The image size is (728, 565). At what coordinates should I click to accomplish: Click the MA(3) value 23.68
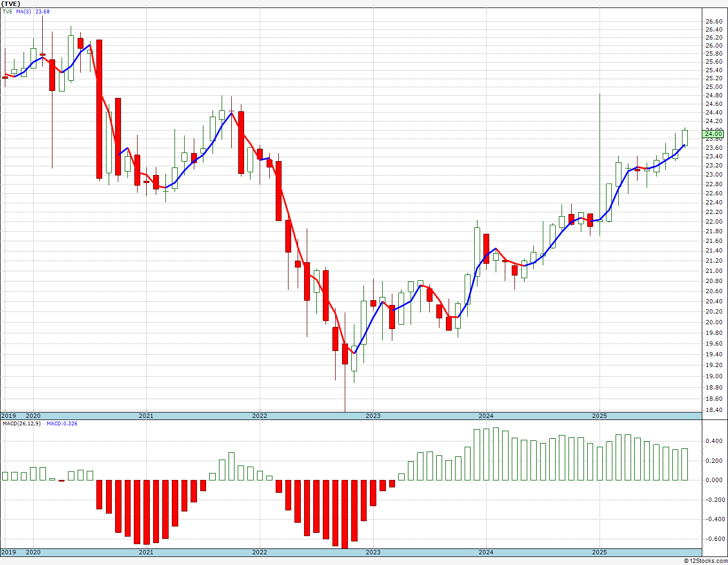42,11
